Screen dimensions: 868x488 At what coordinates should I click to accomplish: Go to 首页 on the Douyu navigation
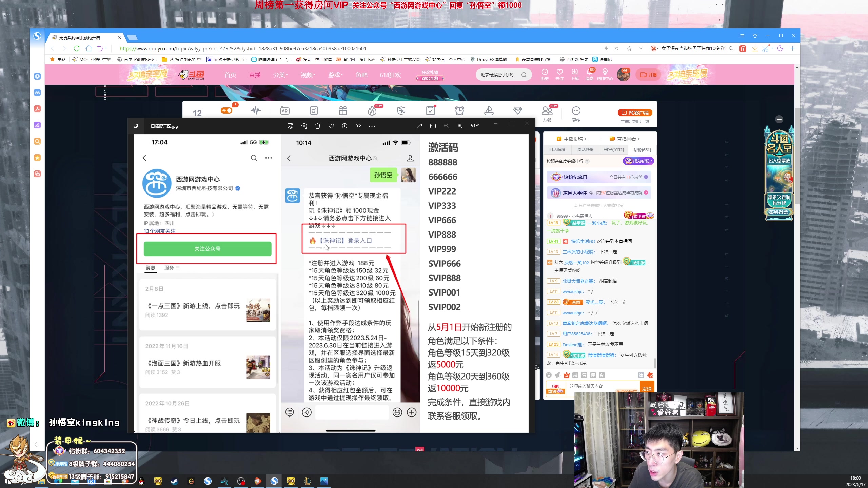point(230,75)
